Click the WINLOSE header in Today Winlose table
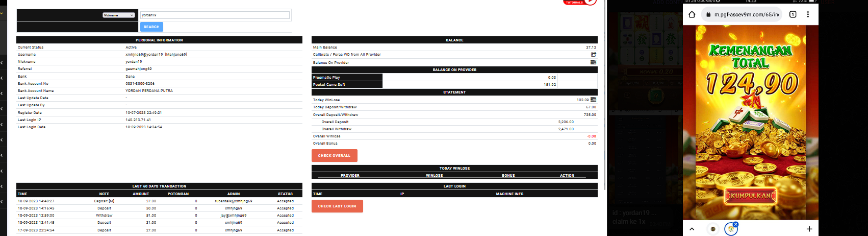868x236 pixels. point(435,176)
